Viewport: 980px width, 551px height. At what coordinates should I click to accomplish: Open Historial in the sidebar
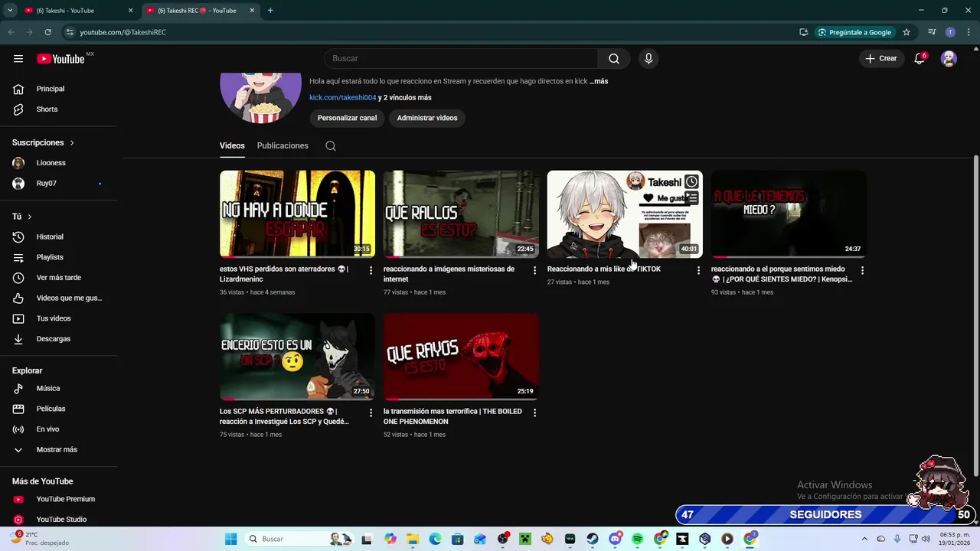pos(57,237)
